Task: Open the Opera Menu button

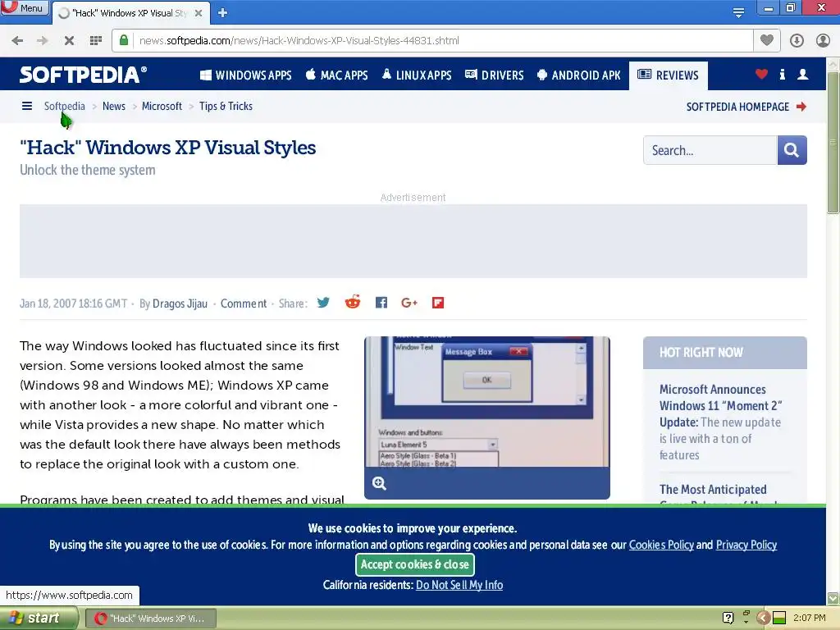Action: click(x=25, y=7)
